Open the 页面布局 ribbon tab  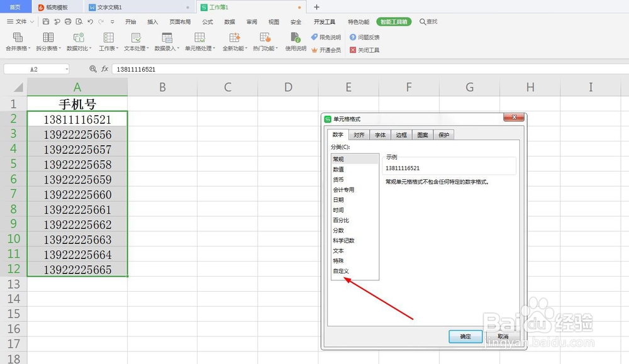click(x=180, y=21)
